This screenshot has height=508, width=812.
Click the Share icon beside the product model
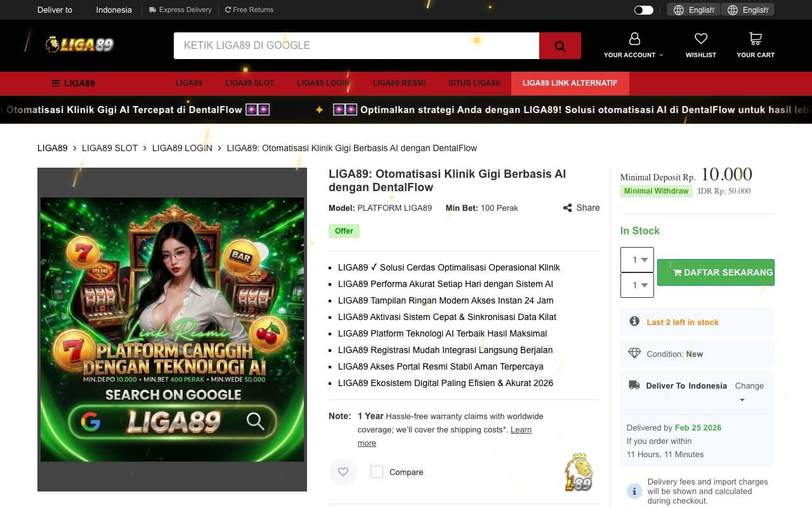point(567,208)
